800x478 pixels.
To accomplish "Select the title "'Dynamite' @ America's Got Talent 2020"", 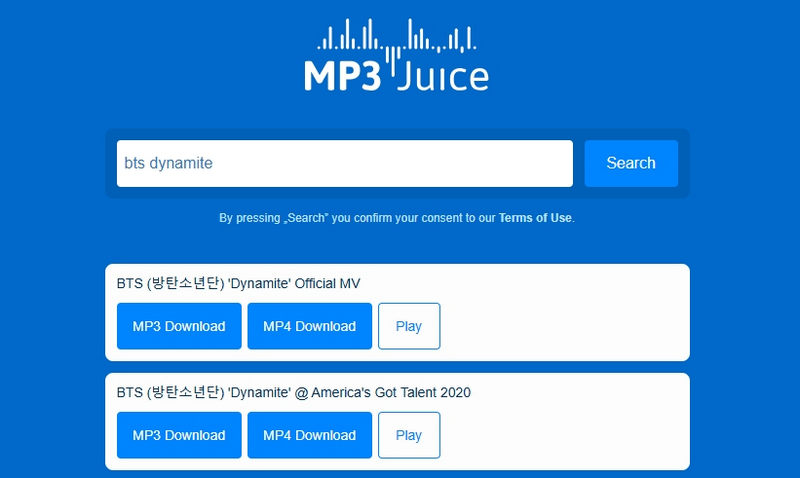I will coord(349,392).
